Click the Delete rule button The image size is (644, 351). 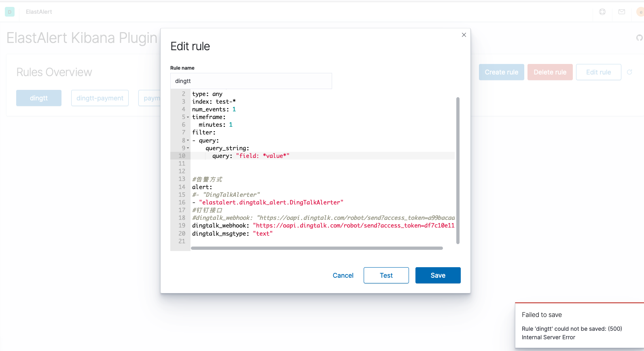(550, 72)
